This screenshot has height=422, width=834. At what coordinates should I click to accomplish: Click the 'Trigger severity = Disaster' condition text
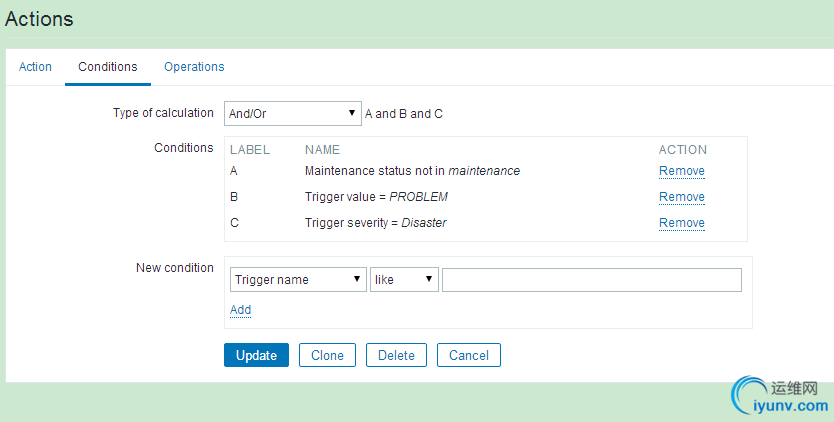(375, 223)
